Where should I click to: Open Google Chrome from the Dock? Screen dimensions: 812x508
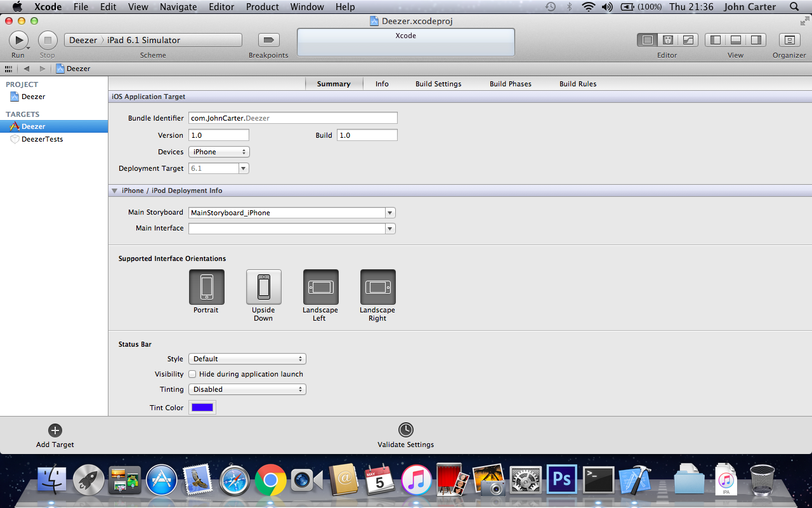(271, 479)
